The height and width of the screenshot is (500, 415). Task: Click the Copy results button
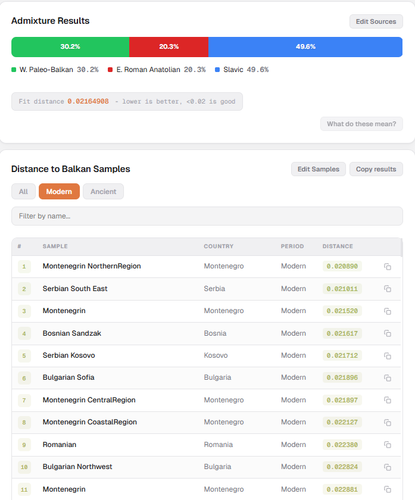point(376,169)
